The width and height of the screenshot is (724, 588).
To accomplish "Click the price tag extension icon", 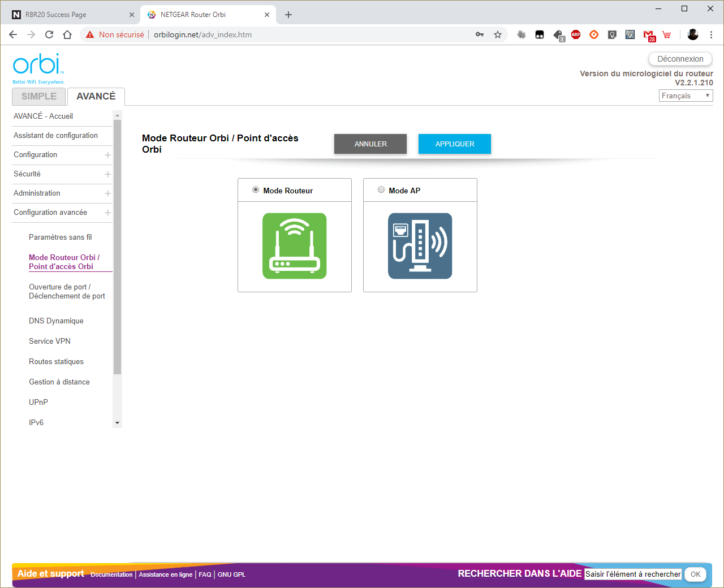I will point(558,35).
